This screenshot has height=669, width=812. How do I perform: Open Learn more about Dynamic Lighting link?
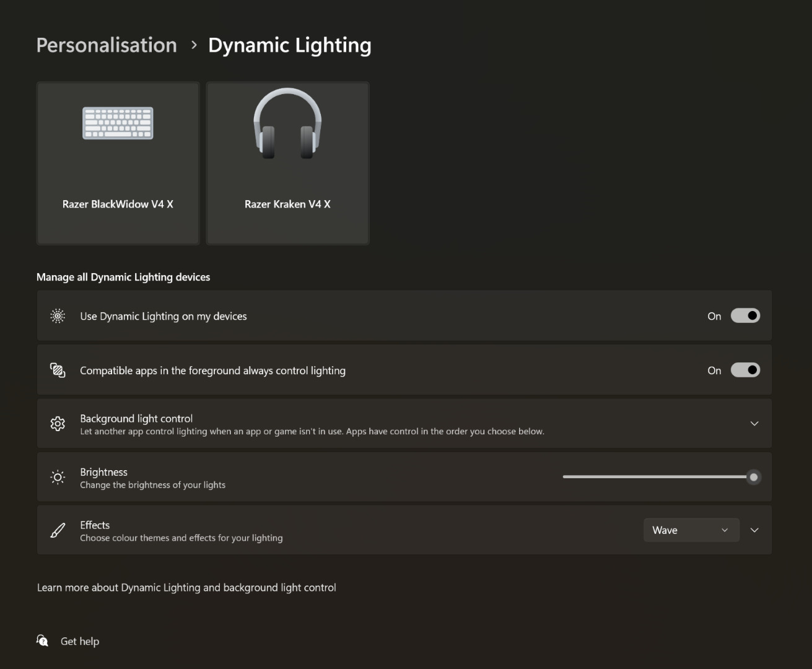pos(186,587)
